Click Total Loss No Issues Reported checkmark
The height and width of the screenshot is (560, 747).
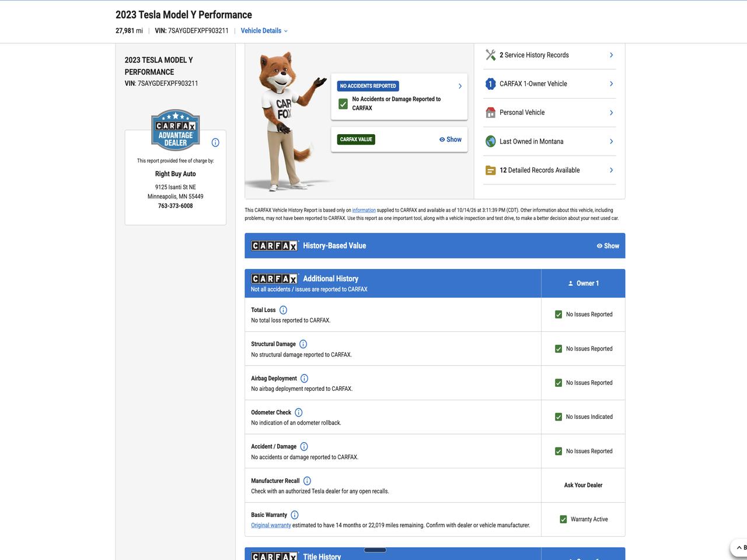558,314
